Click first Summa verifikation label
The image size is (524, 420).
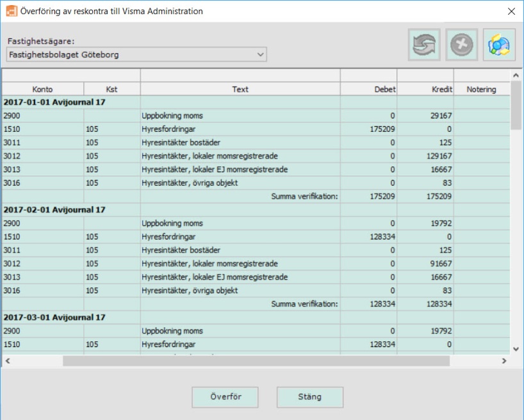(x=304, y=197)
